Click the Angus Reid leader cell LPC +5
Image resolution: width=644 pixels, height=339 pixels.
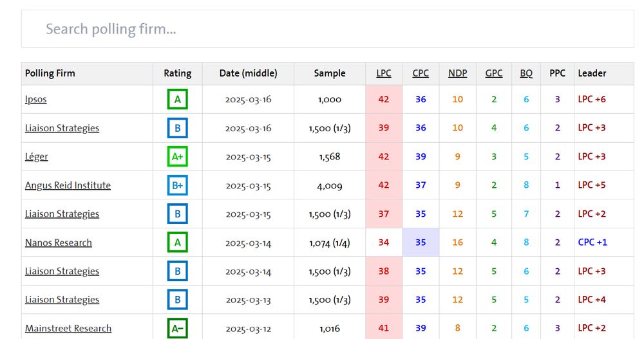pos(592,185)
